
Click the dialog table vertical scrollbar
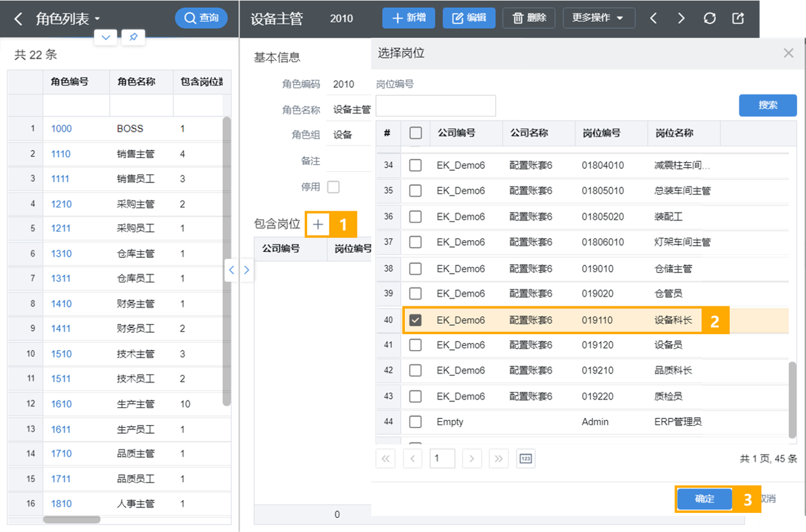point(792,399)
